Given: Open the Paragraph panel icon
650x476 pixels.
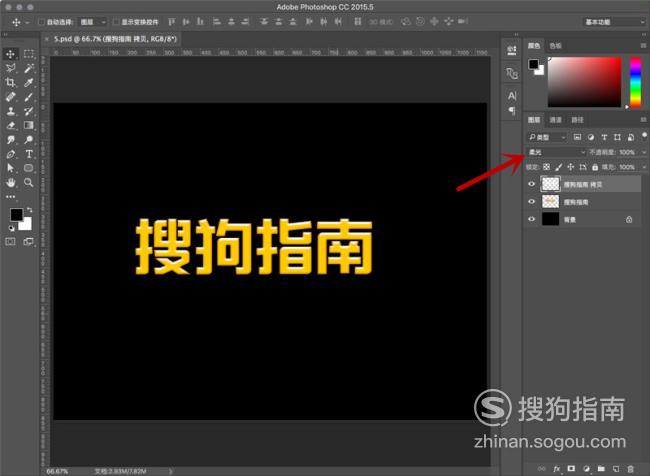Looking at the screenshot, I should point(512,111).
